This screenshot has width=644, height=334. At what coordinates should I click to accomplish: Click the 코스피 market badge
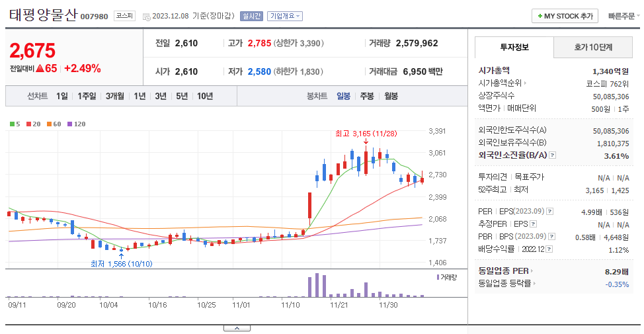pos(124,16)
